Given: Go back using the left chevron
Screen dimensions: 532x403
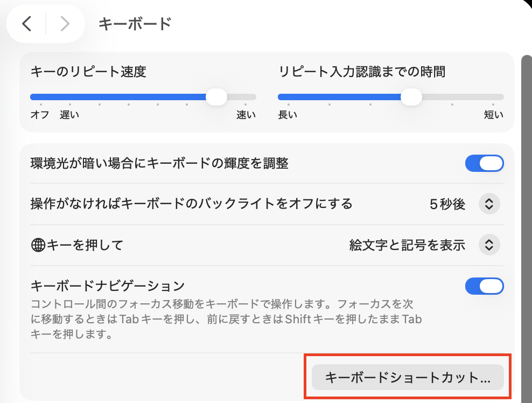Looking at the screenshot, I should click(x=27, y=24).
